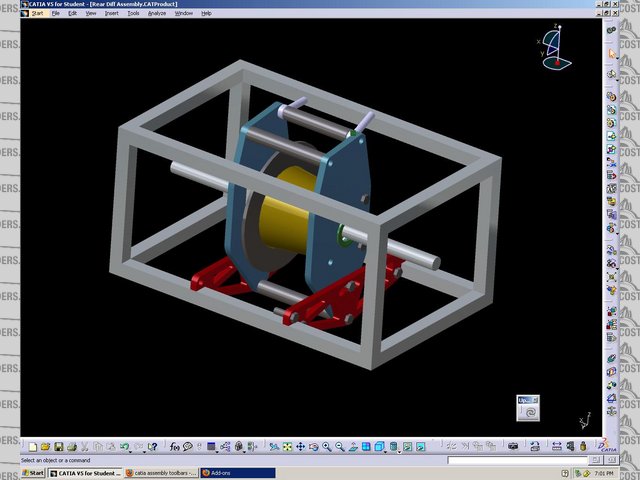Click the Normal View icon
Screen dimensions: 640x480
[353, 447]
